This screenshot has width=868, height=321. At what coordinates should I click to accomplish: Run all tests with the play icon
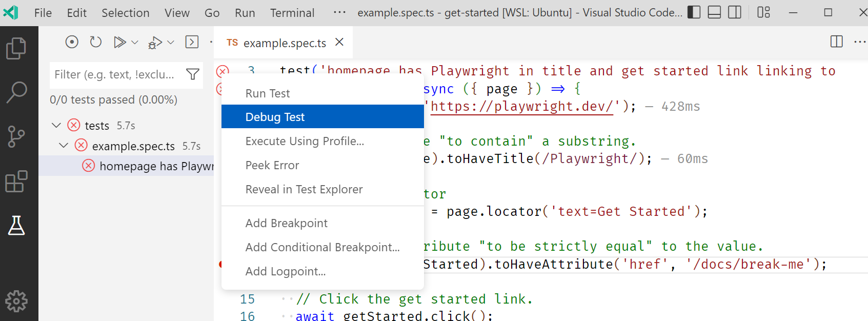[x=119, y=42]
